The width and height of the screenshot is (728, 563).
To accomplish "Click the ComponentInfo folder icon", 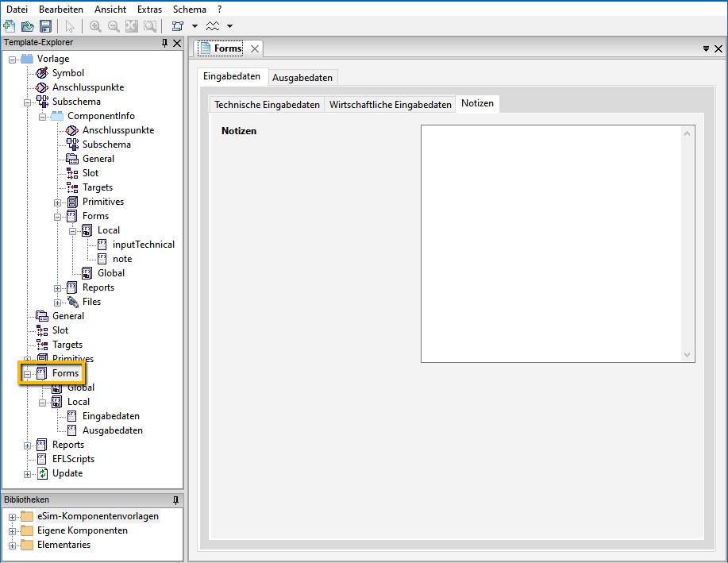I will 57,116.
